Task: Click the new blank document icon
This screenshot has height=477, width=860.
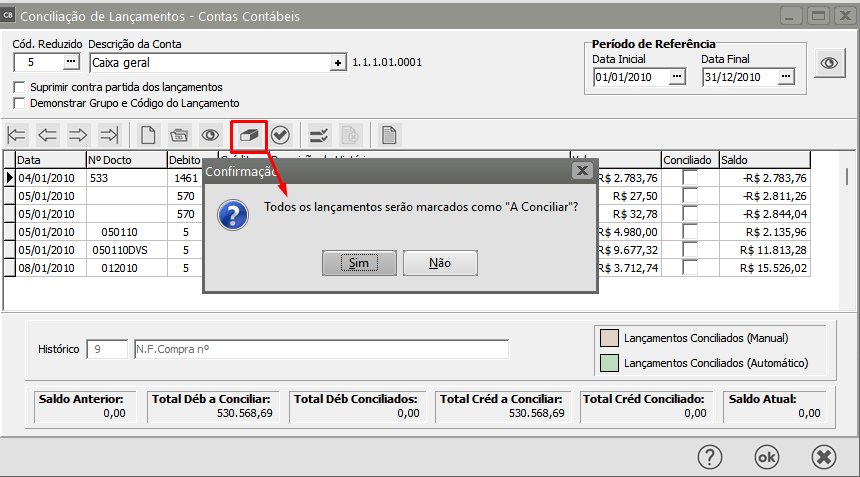Action: click(148, 135)
